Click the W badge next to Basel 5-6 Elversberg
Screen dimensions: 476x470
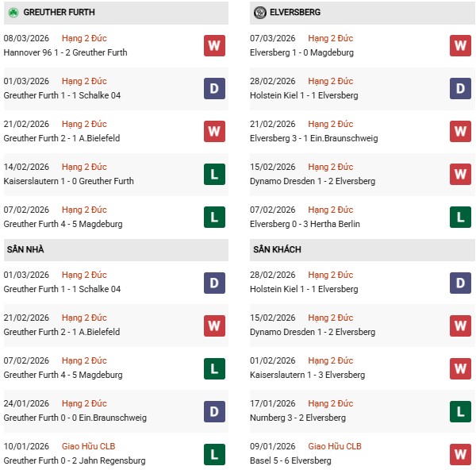pyautogui.click(x=460, y=453)
